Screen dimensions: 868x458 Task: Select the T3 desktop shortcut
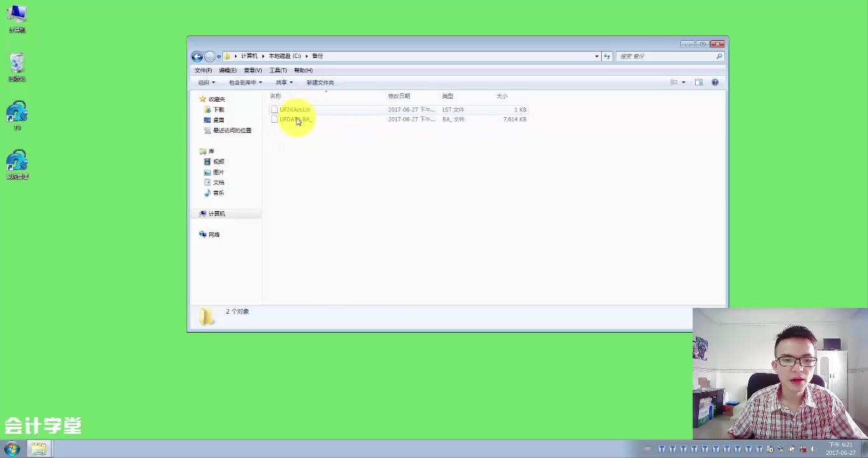[17, 116]
